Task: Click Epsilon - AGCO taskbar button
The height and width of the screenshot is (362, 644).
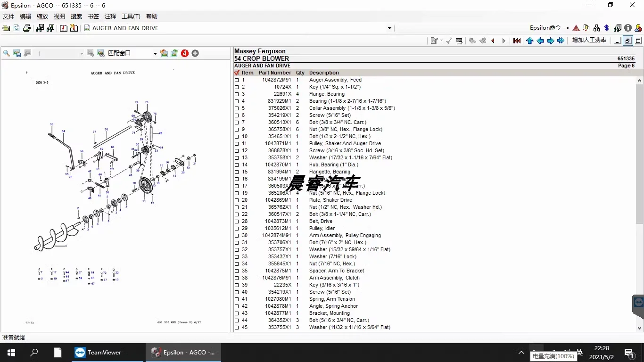Action: point(183,353)
